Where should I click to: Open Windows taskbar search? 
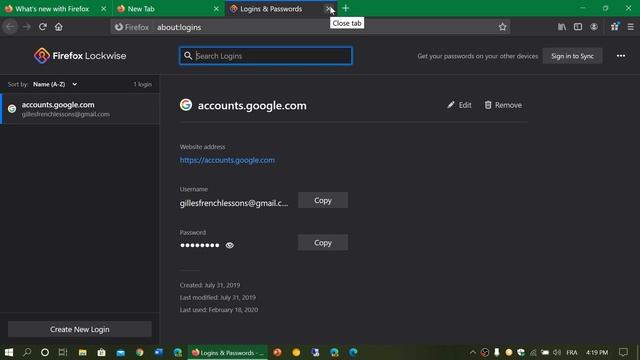[27, 352]
